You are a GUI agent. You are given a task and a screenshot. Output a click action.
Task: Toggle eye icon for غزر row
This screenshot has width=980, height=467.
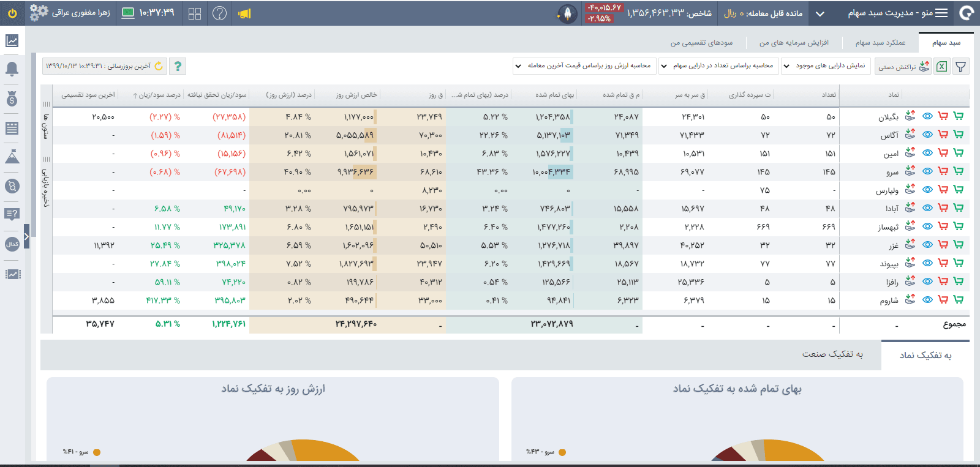click(x=928, y=244)
